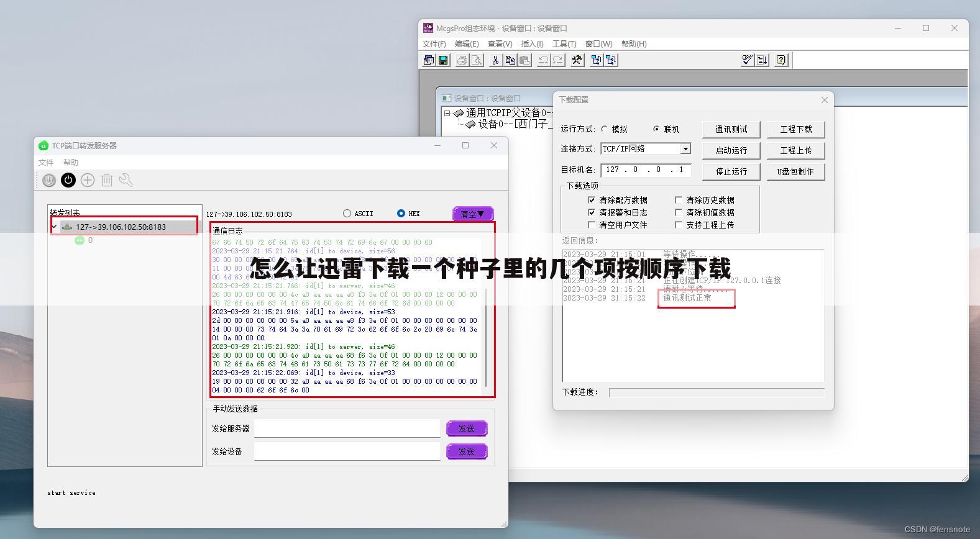This screenshot has width=980, height=539.
Task: Enable the 支持工程上传 checkbox
Action: pos(679,225)
